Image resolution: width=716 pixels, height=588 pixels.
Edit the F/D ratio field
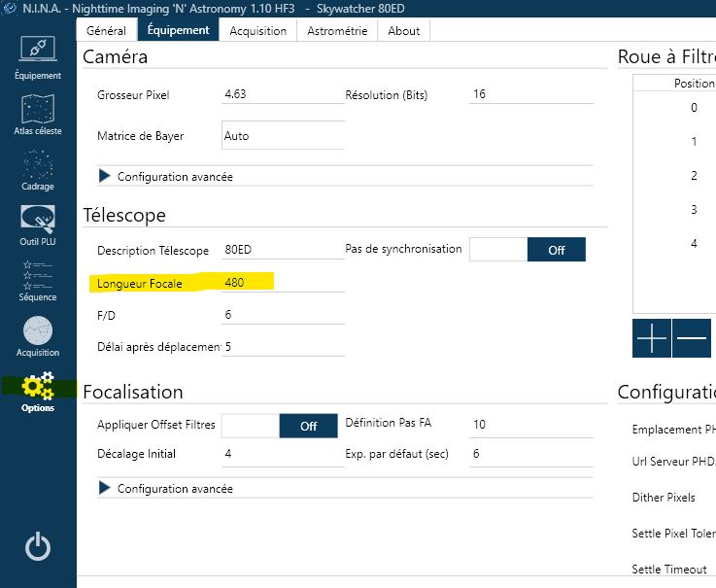[283, 315]
